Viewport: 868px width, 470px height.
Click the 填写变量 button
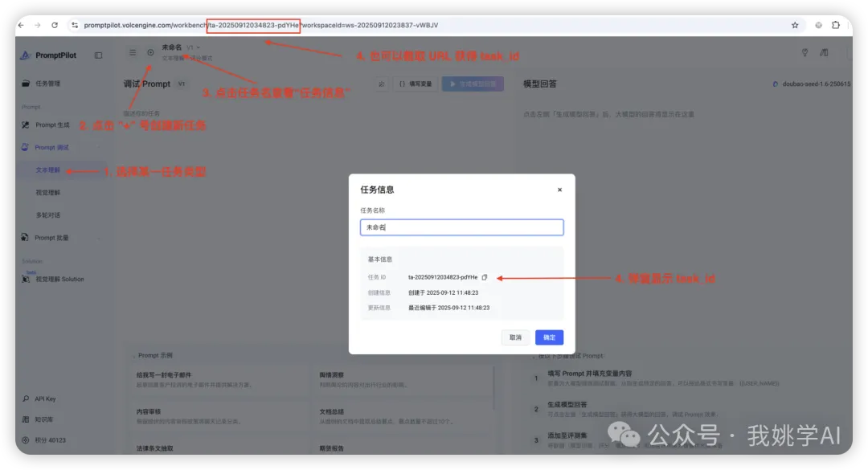click(416, 84)
